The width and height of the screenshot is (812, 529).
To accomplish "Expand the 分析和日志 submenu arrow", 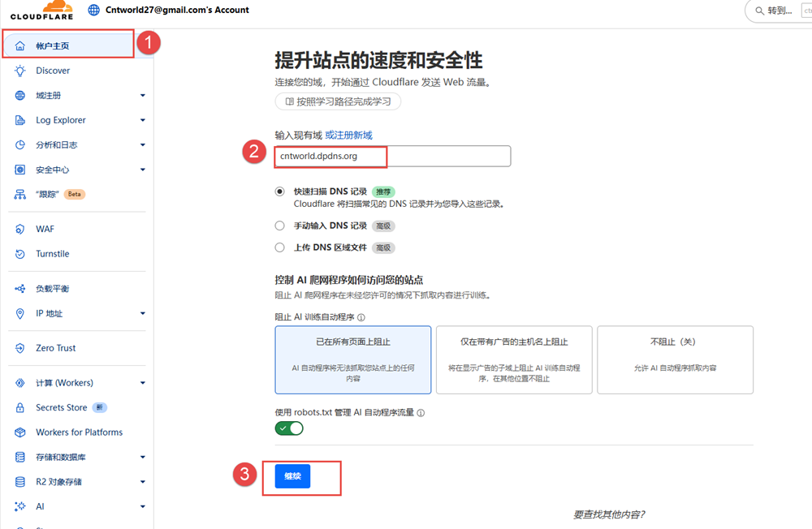I will click(142, 145).
